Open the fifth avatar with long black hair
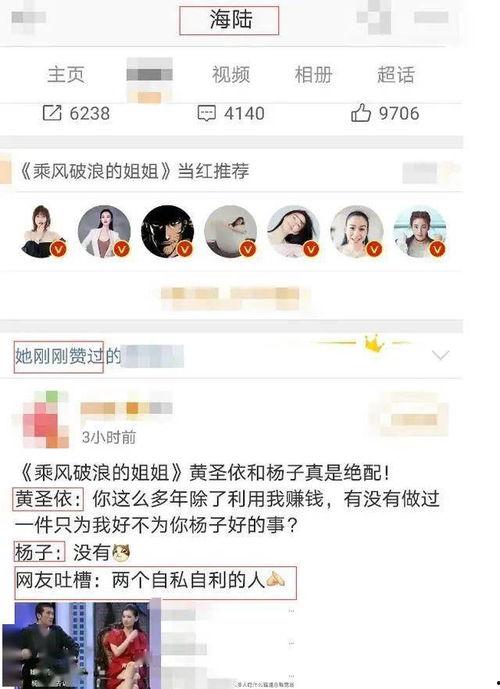 (293, 232)
